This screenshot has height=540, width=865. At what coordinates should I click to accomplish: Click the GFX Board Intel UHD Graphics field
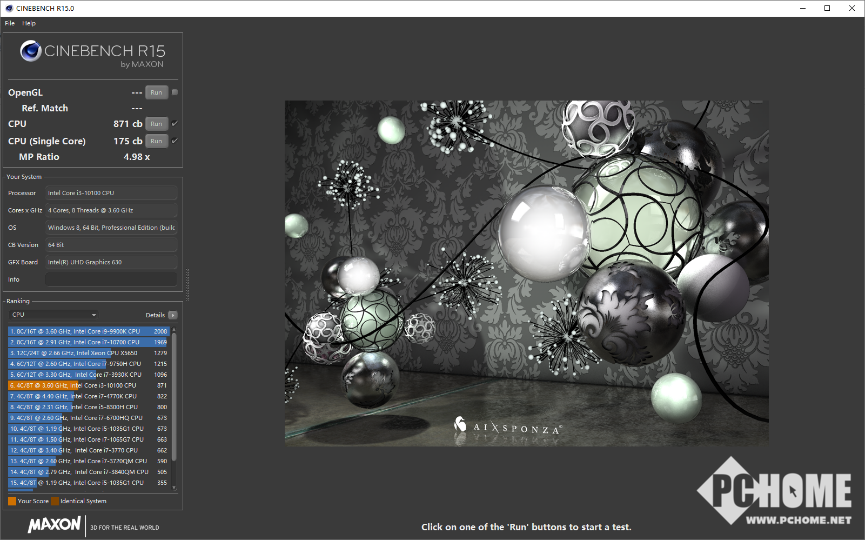(x=111, y=263)
